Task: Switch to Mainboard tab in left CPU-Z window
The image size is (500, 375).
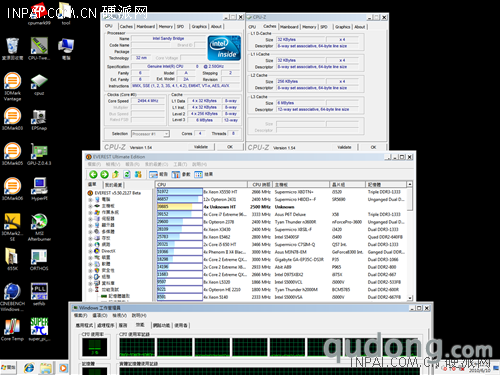Action: 146,27
